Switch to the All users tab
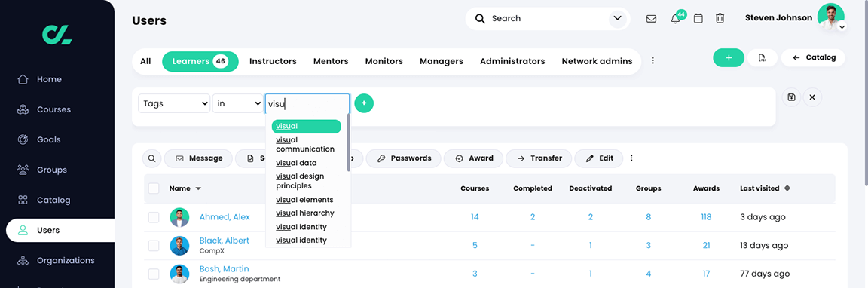868x288 pixels. coord(145,61)
